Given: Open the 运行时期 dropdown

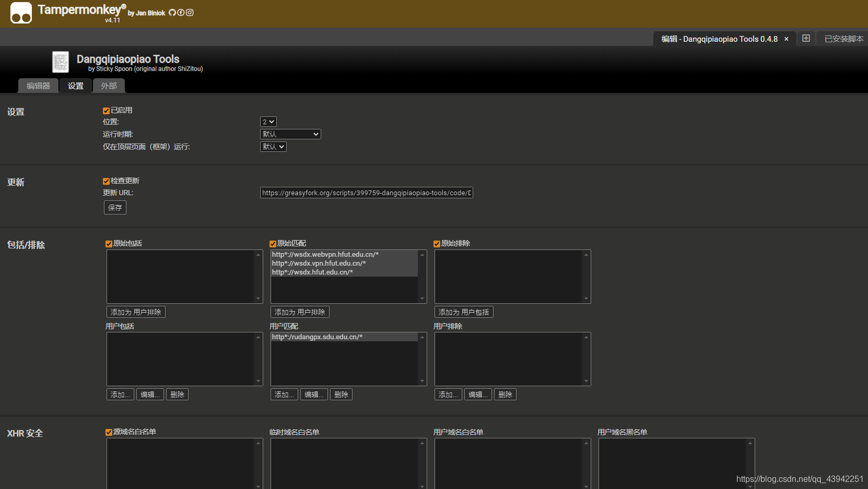Looking at the screenshot, I should coord(290,134).
